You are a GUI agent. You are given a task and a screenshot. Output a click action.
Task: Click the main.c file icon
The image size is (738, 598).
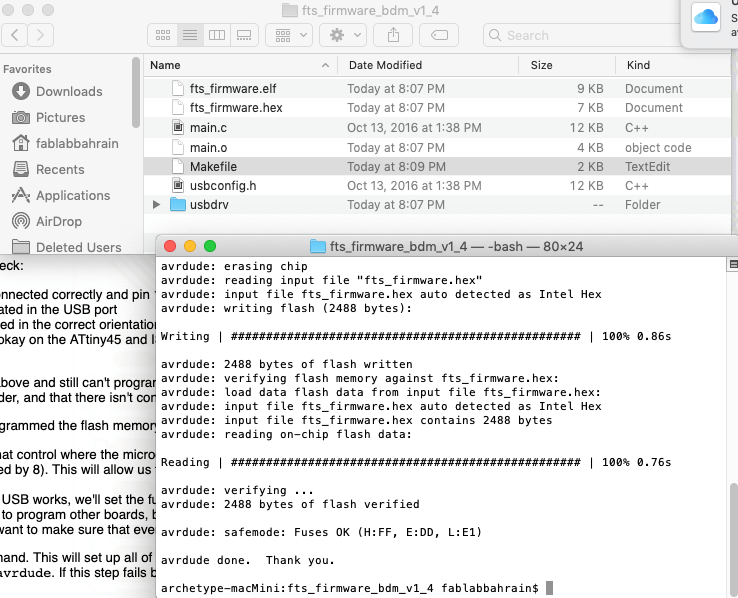pyautogui.click(x=177, y=128)
